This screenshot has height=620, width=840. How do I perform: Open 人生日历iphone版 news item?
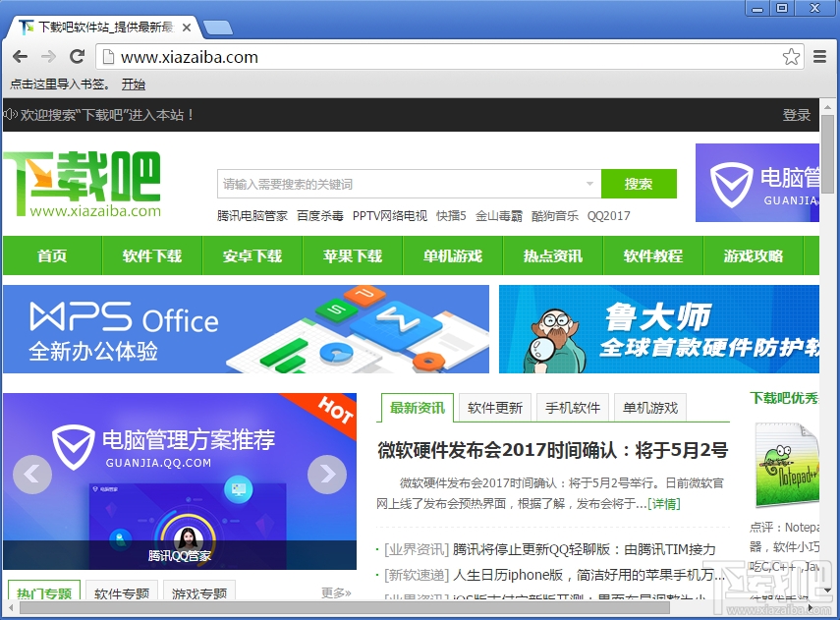(588, 575)
